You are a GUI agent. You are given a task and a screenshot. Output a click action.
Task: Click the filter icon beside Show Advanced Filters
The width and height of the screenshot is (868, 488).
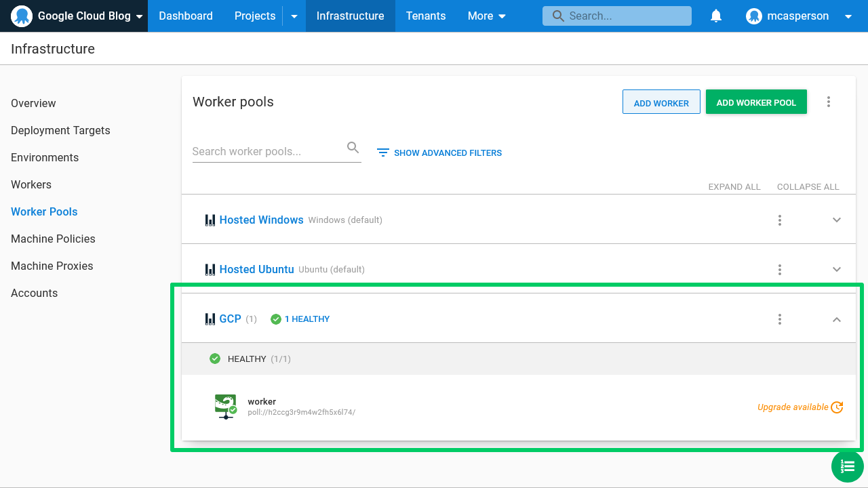pyautogui.click(x=382, y=152)
